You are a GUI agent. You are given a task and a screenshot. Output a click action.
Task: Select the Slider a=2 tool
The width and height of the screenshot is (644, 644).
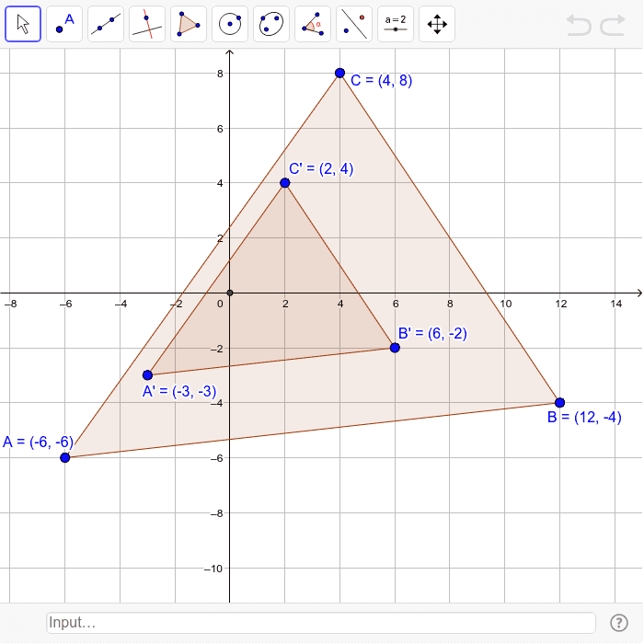click(x=396, y=24)
